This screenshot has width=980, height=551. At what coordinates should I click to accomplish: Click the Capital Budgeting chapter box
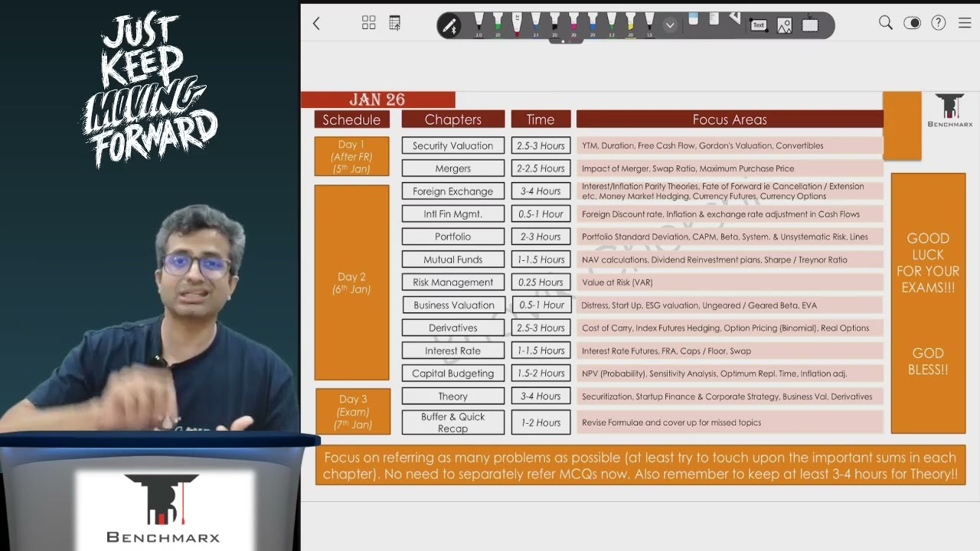pos(453,373)
